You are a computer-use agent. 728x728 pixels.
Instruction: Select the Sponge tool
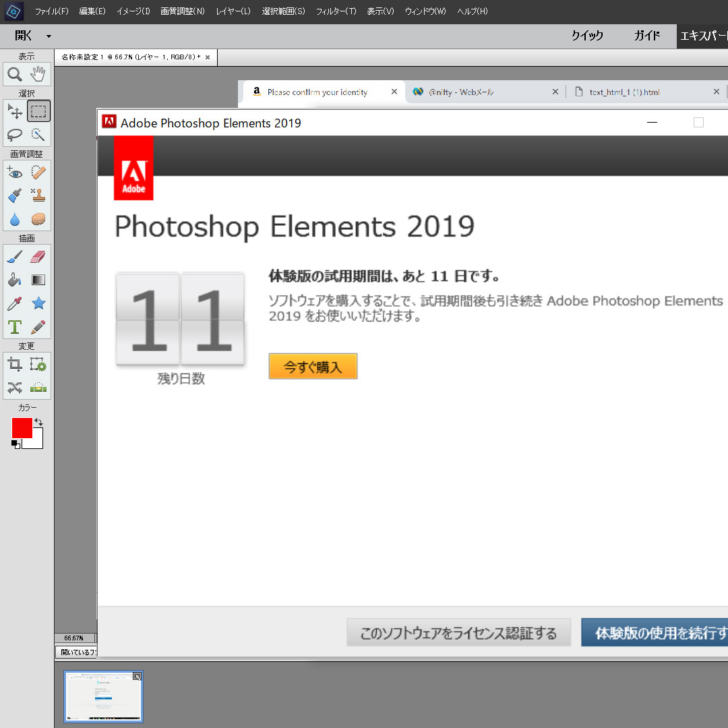38,219
